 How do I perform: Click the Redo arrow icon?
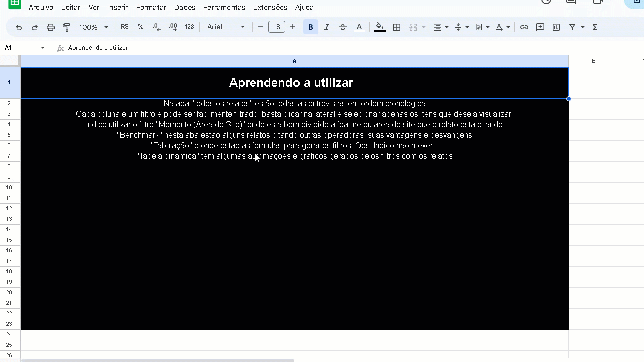[x=35, y=27]
